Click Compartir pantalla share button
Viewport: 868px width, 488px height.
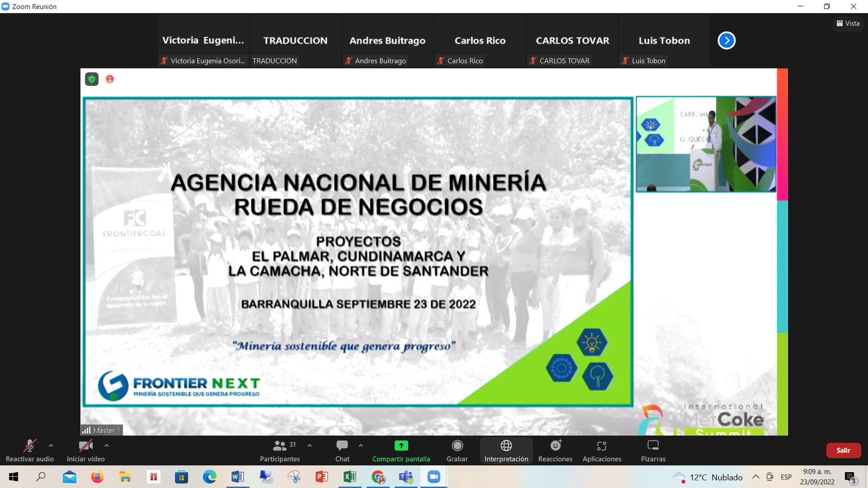click(401, 450)
